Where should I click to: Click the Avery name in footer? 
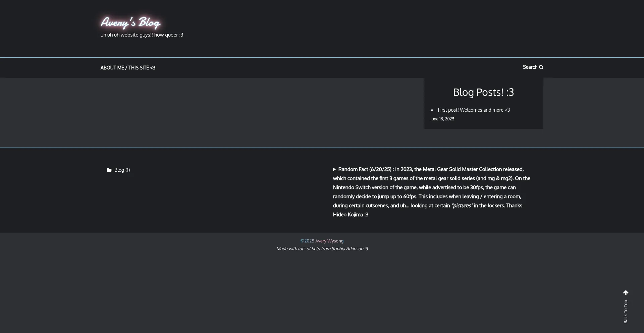321,241
